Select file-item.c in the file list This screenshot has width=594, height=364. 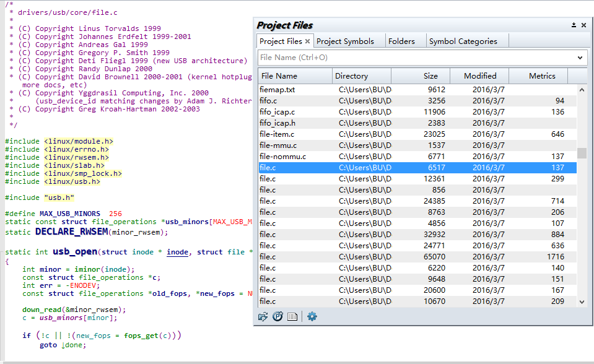coord(277,134)
